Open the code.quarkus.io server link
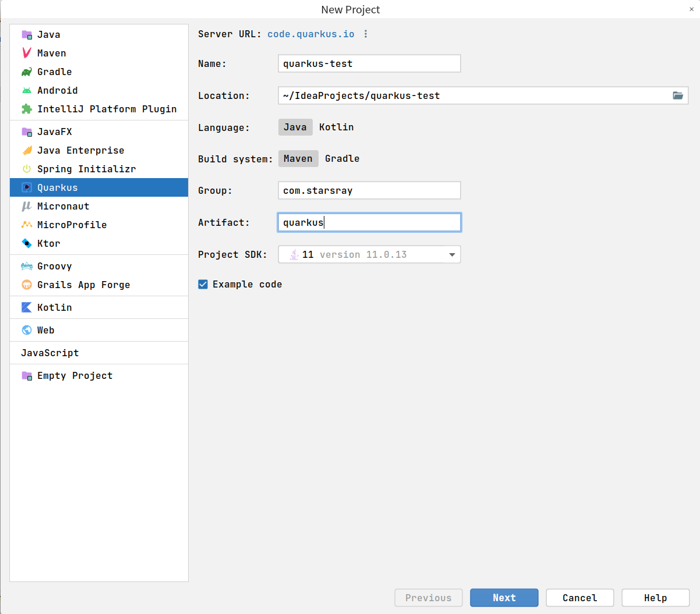This screenshot has height=614, width=700. [311, 34]
